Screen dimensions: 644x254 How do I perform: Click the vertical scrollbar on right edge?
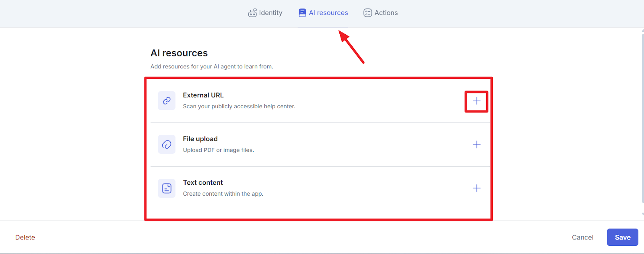tap(642, 121)
